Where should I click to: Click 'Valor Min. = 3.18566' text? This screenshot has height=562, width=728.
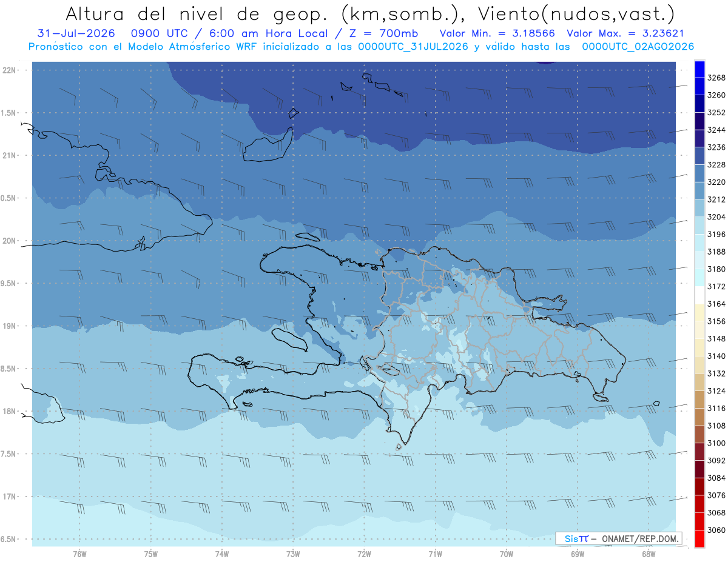(x=498, y=33)
